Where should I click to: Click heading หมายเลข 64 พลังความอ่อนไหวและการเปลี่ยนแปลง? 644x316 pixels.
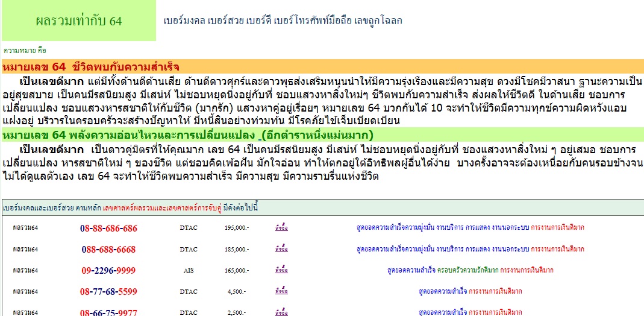coord(130,135)
